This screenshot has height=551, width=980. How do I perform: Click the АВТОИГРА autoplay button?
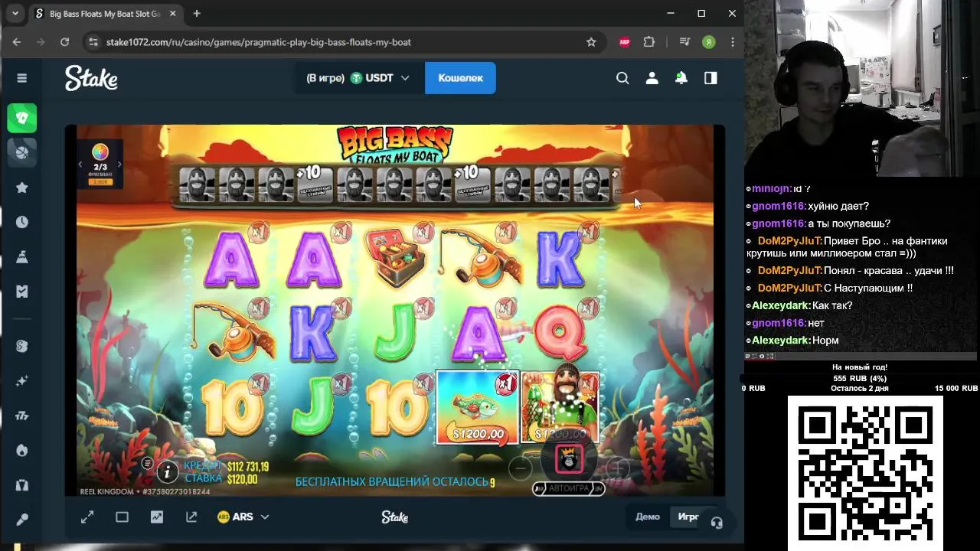coord(569,488)
